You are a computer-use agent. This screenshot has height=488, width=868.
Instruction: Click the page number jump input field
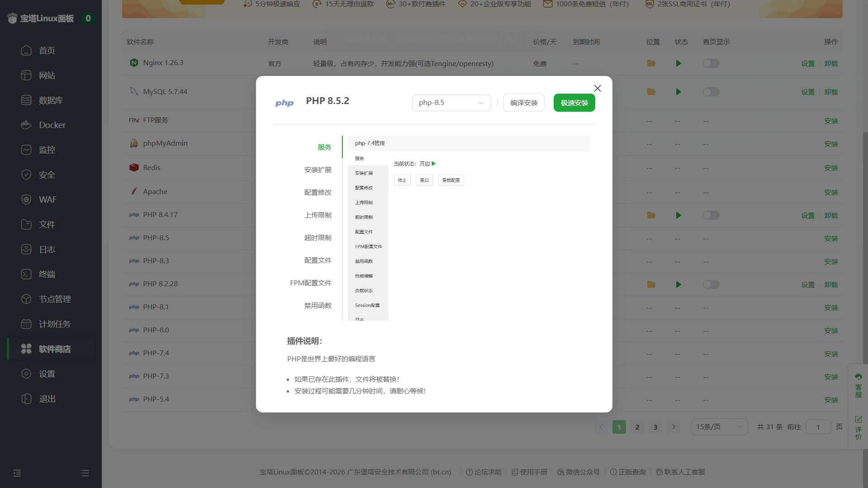(x=818, y=427)
